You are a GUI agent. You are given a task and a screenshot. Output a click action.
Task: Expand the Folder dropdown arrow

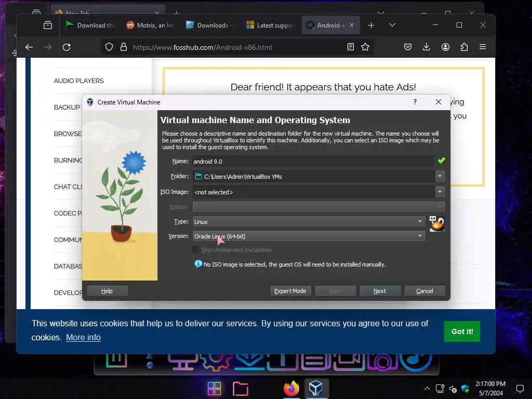click(x=440, y=176)
